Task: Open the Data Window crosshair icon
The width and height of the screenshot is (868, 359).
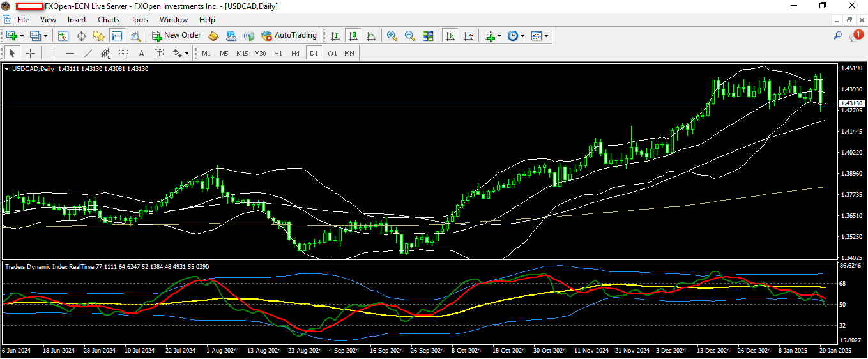Action: click(81, 36)
